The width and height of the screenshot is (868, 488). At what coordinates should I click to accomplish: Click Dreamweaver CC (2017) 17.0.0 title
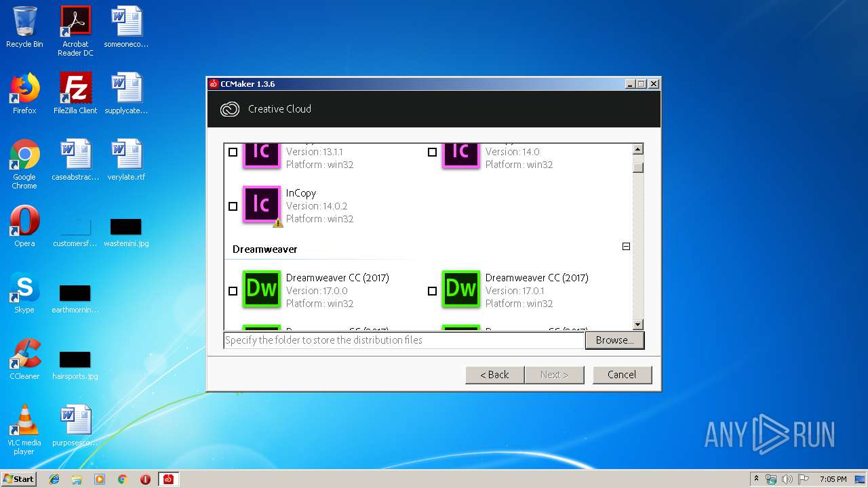click(337, 278)
